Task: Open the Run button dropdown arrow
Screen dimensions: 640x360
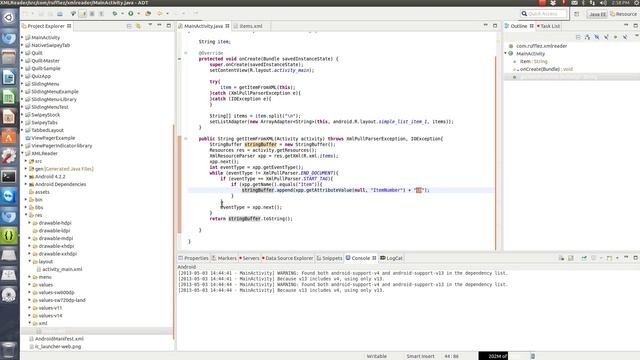Action: (x=138, y=13)
